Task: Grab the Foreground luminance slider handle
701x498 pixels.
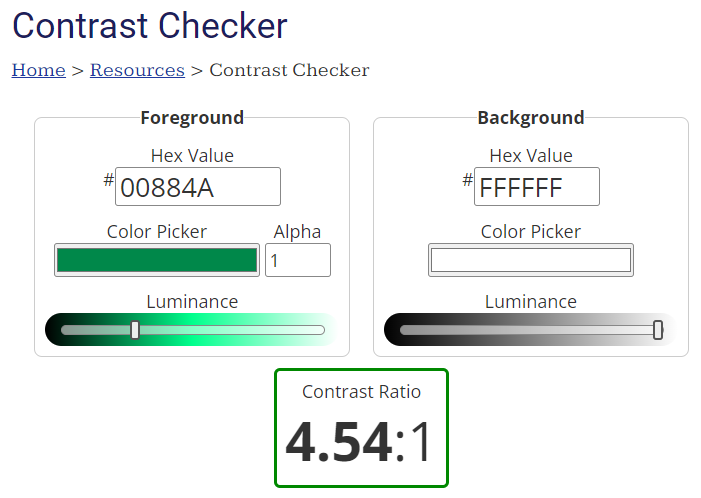Action: tap(135, 330)
